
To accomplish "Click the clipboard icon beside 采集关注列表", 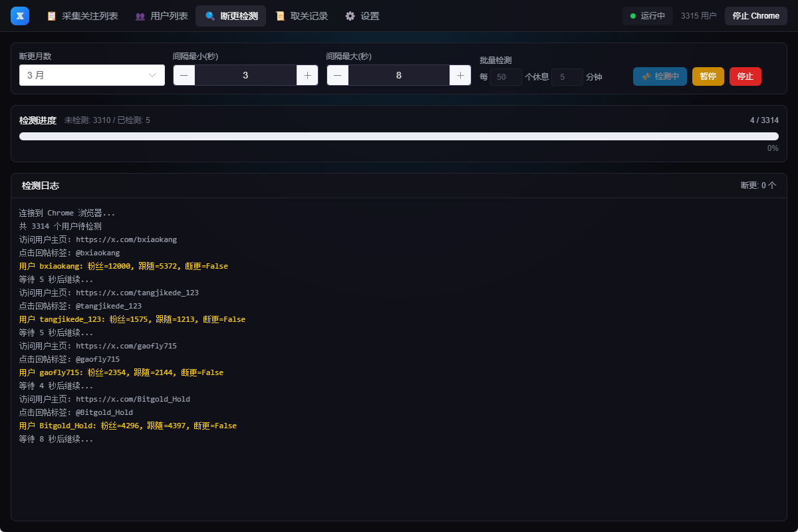I will click(52, 16).
